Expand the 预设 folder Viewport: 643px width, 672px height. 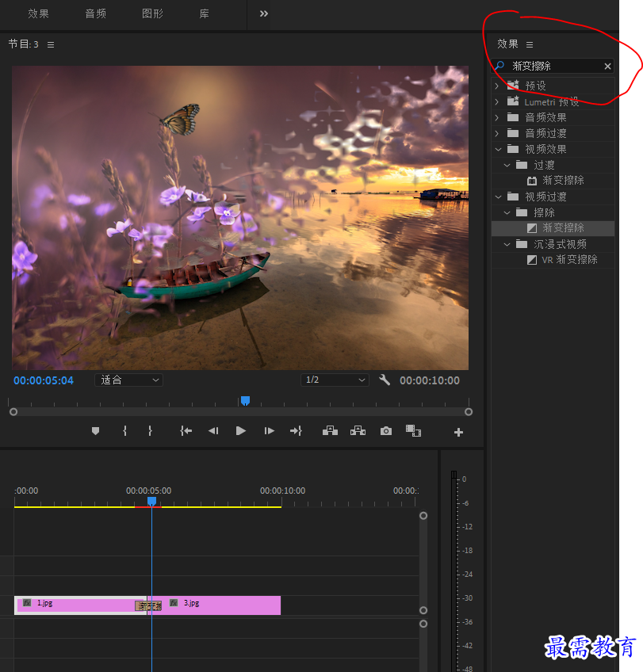497,86
